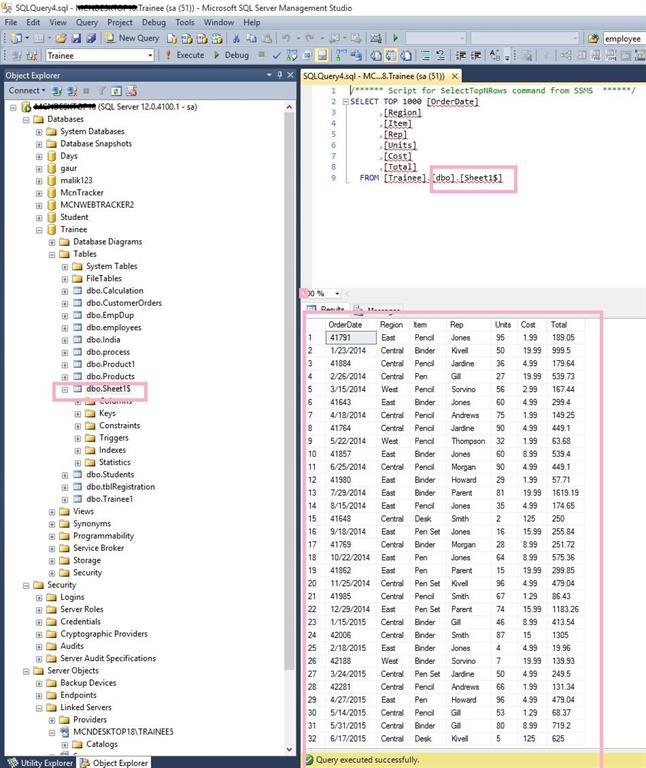Click the Increase Indent icon
646x768 pixels.
tap(476, 55)
